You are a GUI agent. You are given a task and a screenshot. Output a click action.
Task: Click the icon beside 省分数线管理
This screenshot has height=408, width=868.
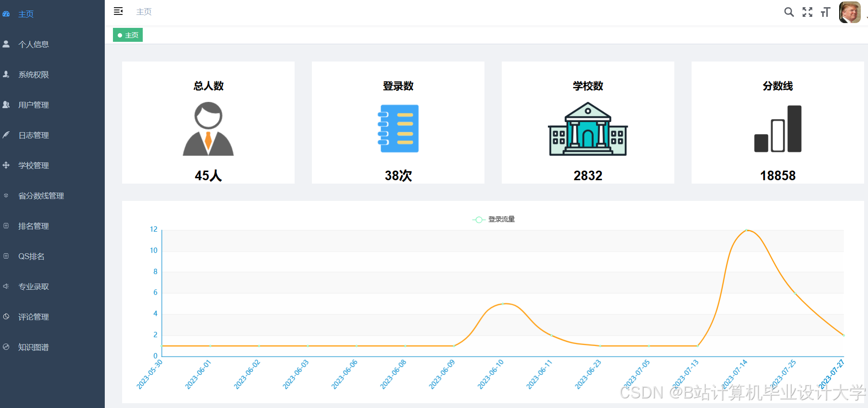[6, 195]
